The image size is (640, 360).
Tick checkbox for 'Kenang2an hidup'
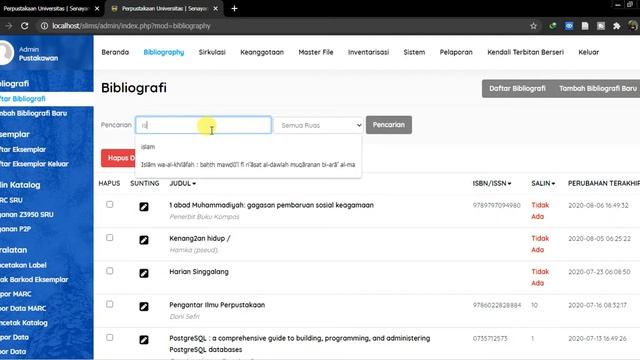coord(109,238)
